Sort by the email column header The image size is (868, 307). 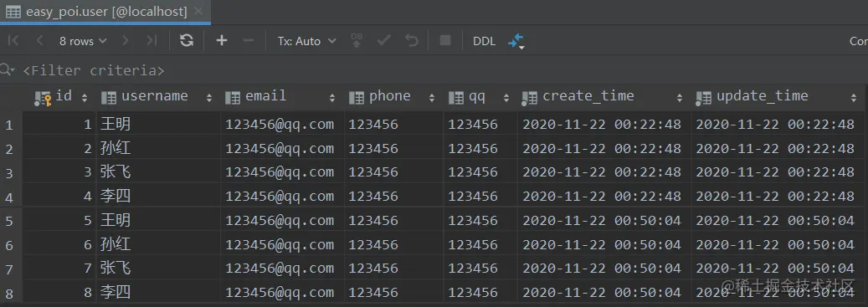282,97
